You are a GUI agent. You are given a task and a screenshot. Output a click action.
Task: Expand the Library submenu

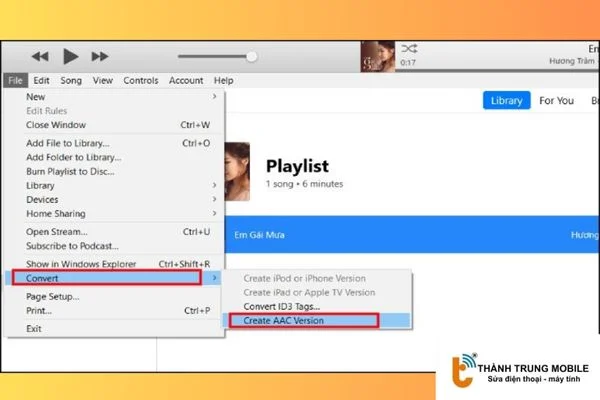click(x=114, y=186)
